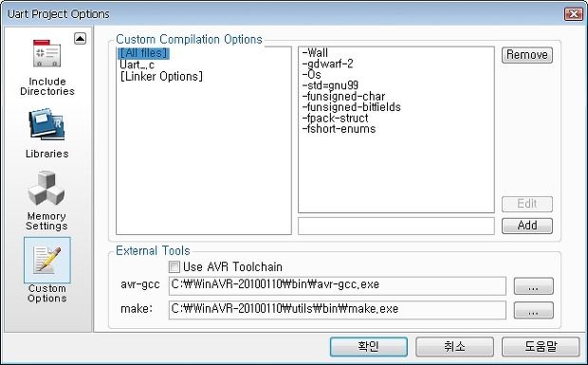Image resolution: width=588 pixels, height=365 pixels.
Task: Open the Libraries section
Action: 46,133
